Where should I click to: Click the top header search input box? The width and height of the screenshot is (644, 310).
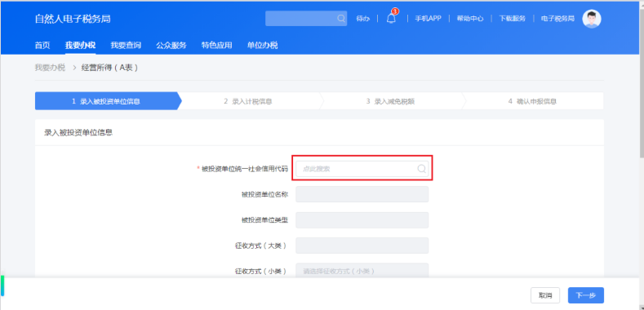[x=306, y=19]
